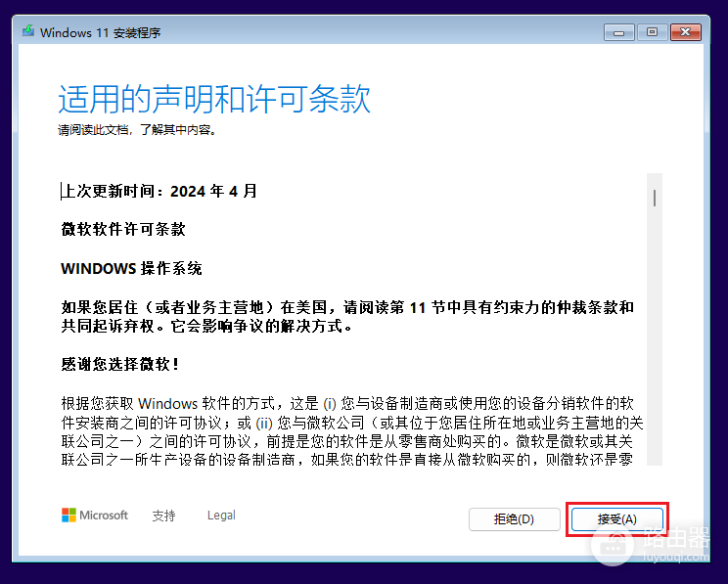Click the Microsoft logo

pyautogui.click(x=95, y=515)
